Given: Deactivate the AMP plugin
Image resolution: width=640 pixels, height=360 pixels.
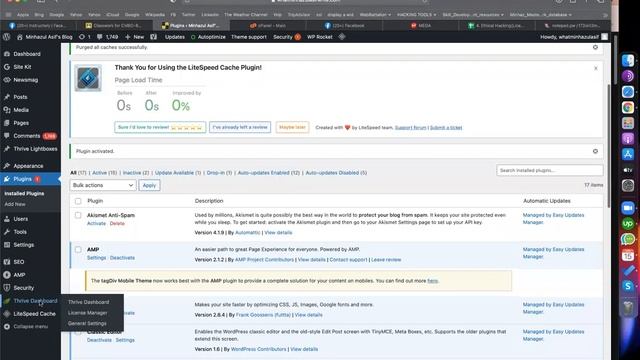Looking at the screenshot, I should pos(122,258).
